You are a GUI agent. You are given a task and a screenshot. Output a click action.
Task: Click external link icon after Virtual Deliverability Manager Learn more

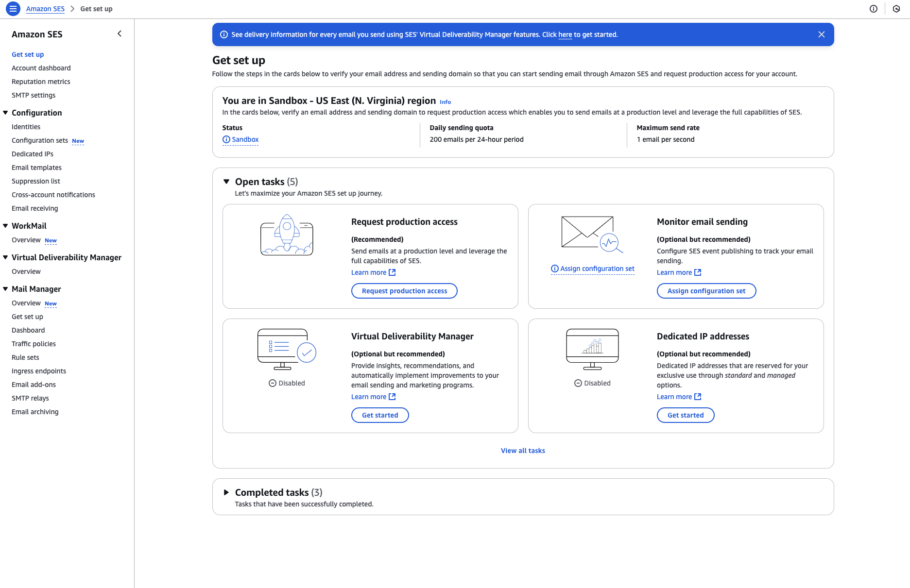393,397
